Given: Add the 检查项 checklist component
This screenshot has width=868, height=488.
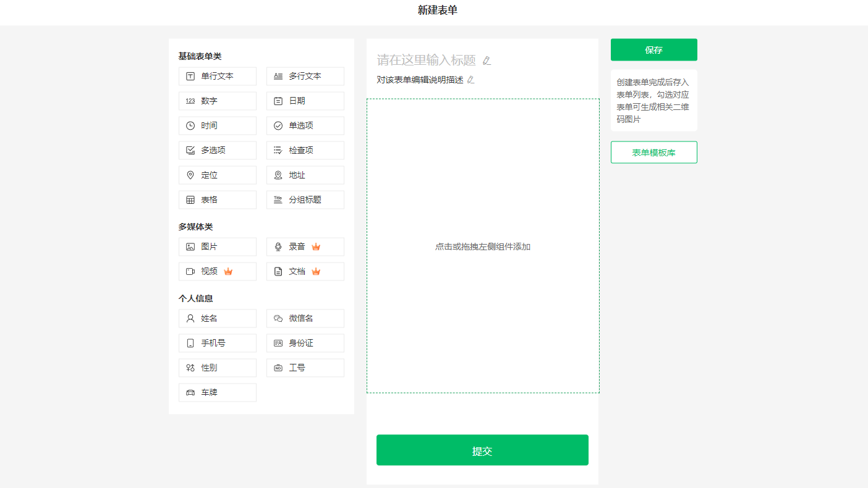Looking at the screenshot, I should pyautogui.click(x=305, y=150).
